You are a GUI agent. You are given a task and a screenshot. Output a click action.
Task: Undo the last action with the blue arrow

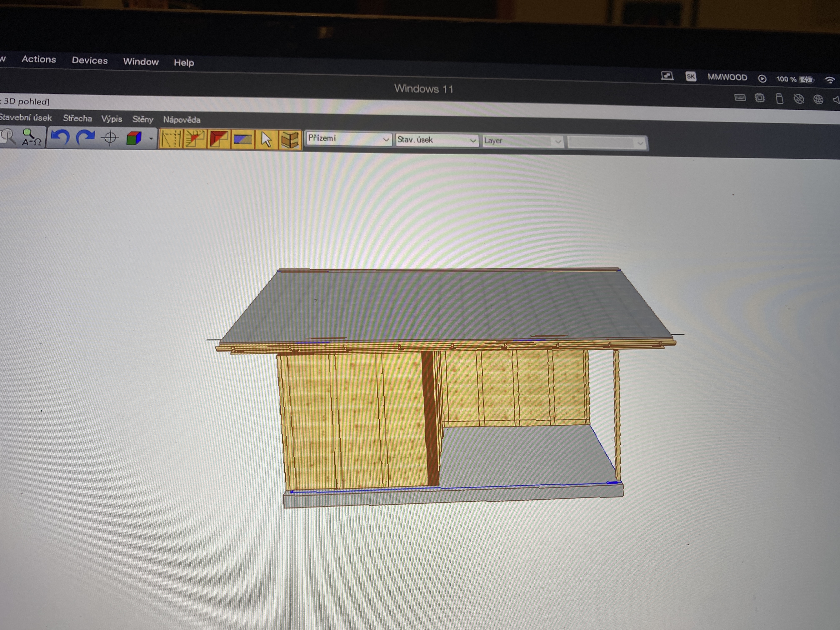[60, 137]
